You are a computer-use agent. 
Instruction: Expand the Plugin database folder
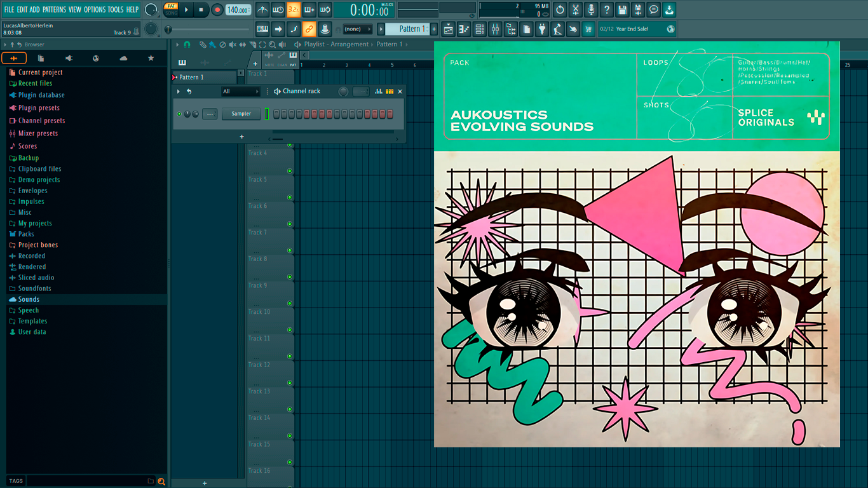[41, 95]
